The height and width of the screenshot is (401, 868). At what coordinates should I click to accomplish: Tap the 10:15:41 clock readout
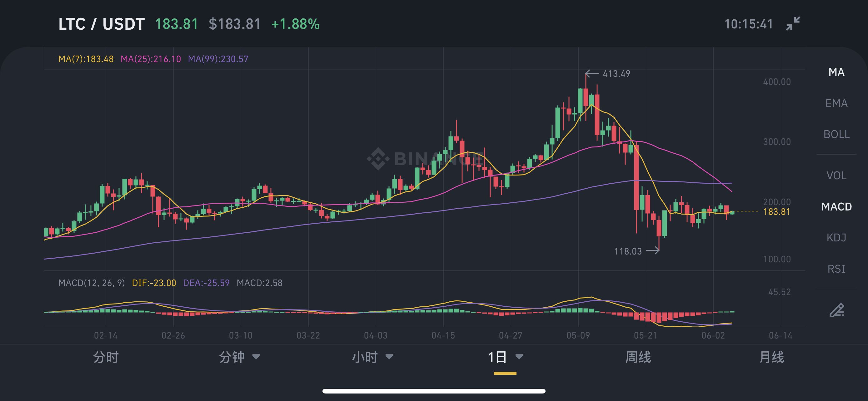(x=749, y=24)
